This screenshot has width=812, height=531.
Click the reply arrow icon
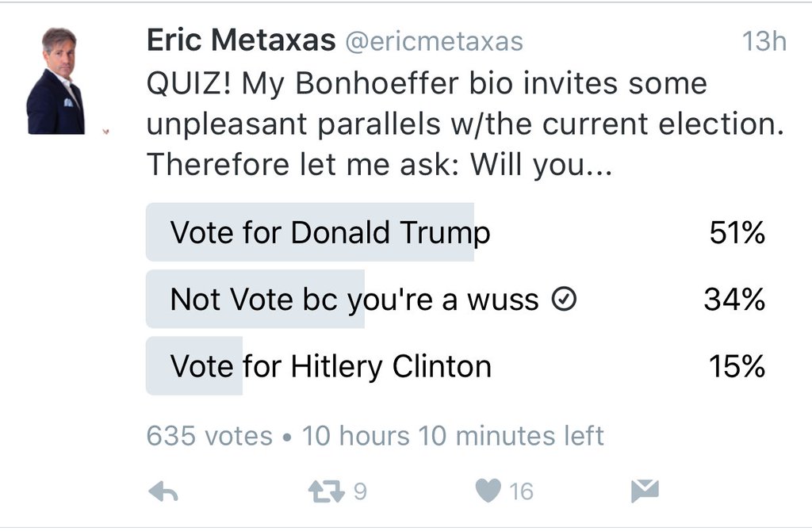pos(163,491)
